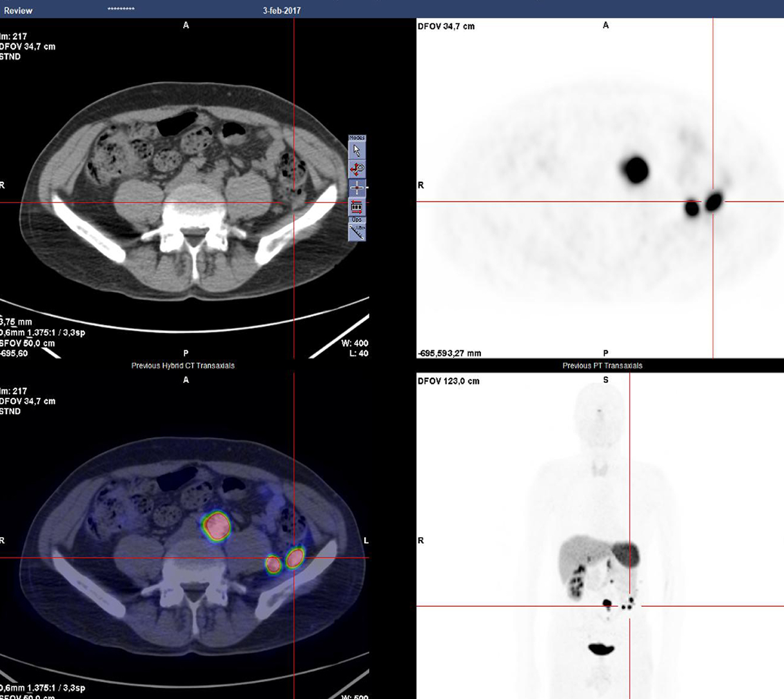Click the A orientation marker on the PET viewport
Screen dimensions: 784x699
tap(605, 25)
